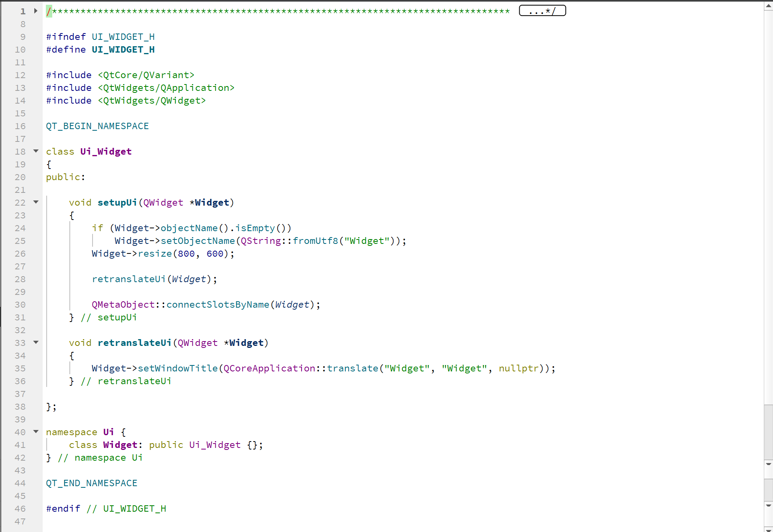
Task: Expand the folded comment block on line 1
Action: tap(36, 11)
